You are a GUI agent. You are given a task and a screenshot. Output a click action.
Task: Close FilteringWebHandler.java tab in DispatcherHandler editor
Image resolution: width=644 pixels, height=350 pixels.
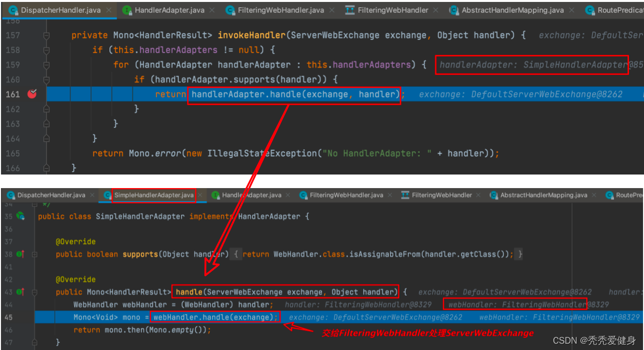332,10
